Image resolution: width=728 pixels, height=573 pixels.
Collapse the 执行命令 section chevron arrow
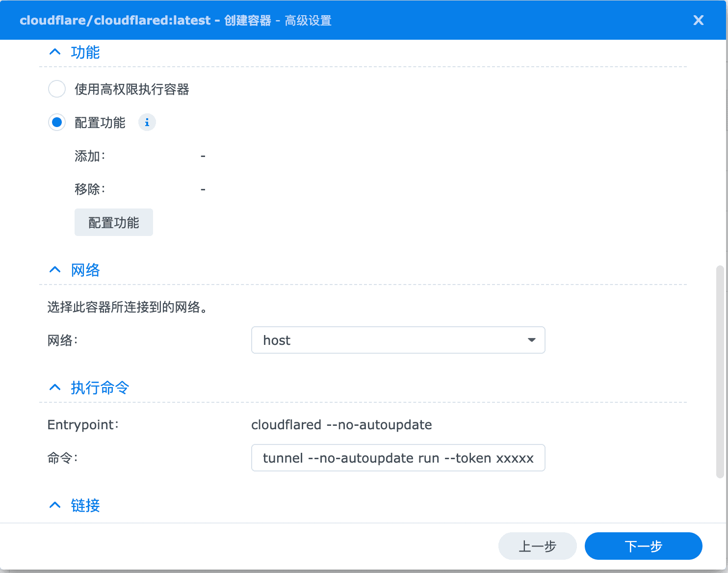click(55, 388)
